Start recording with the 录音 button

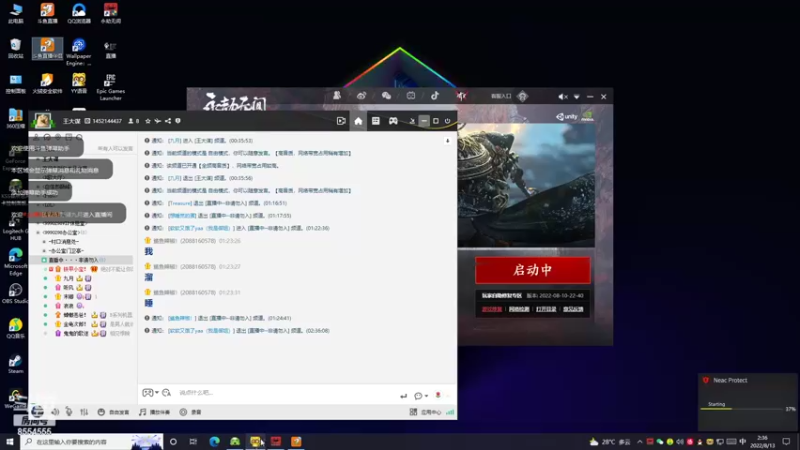[x=190, y=412]
